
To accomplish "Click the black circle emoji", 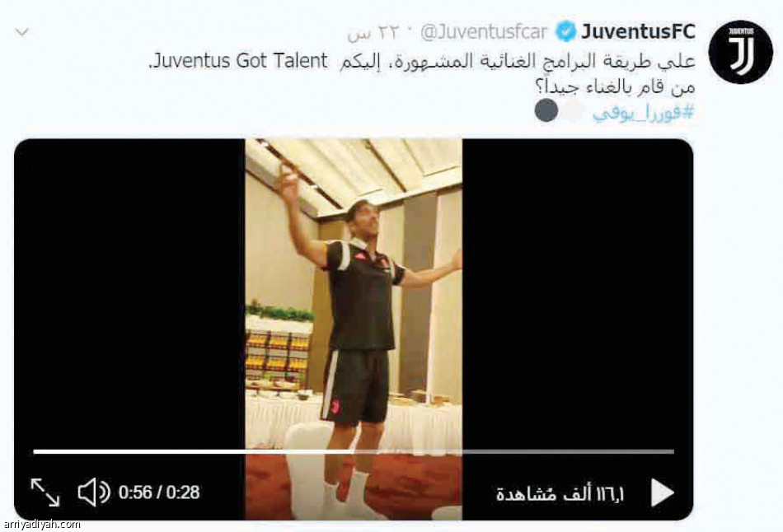I will coord(546,110).
